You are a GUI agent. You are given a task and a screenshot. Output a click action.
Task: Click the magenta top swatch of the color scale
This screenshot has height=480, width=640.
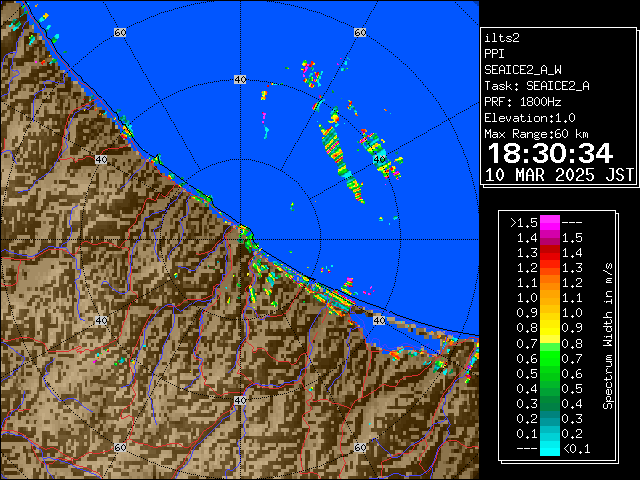point(550,223)
